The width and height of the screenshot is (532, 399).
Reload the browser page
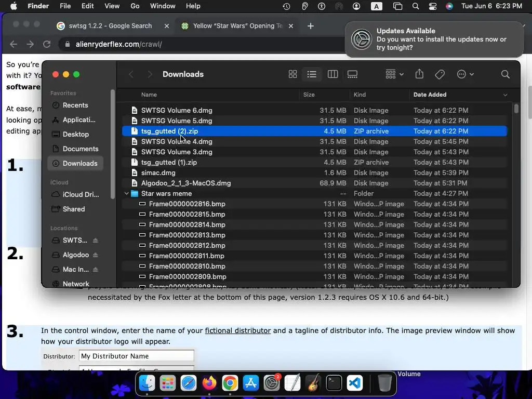tap(47, 44)
